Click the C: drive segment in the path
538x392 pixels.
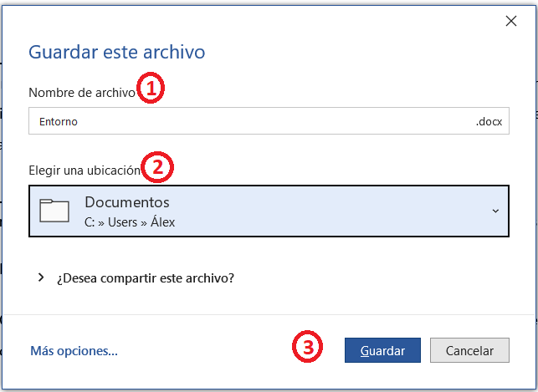pyautogui.click(x=90, y=222)
